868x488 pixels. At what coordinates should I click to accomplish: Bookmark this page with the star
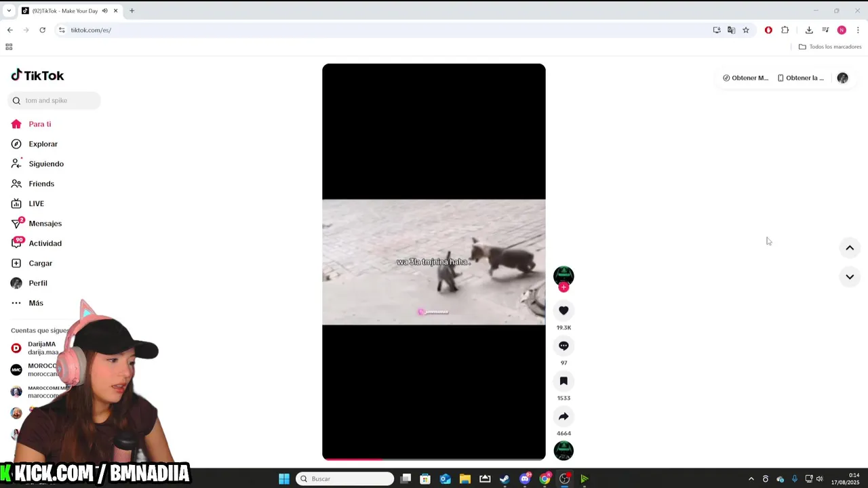point(746,30)
